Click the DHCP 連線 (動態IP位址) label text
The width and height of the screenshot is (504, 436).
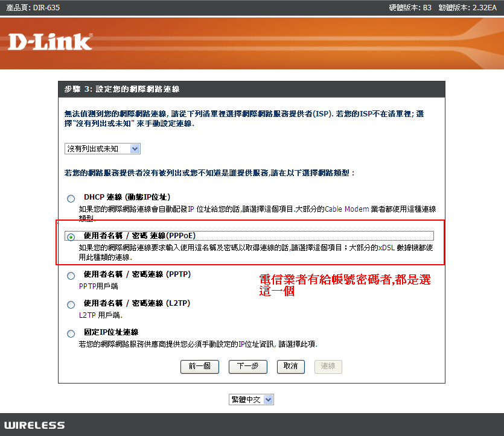click(x=127, y=197)
